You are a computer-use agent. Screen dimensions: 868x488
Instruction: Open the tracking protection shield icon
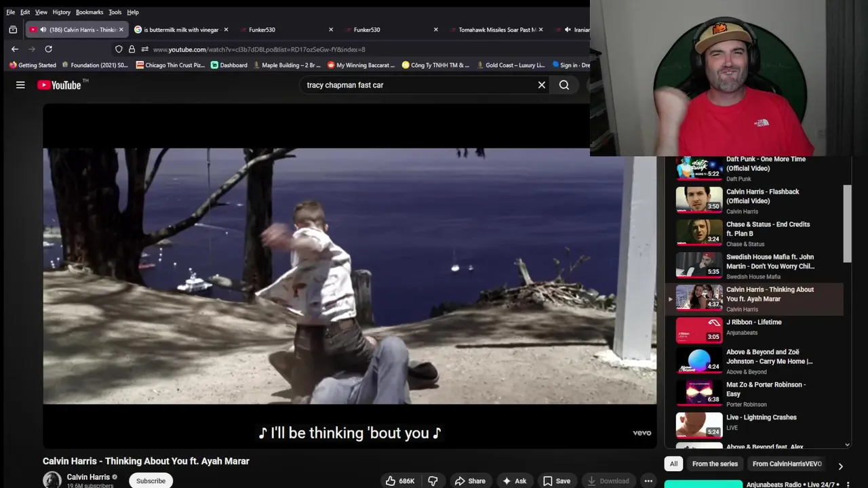coord(119,49)
